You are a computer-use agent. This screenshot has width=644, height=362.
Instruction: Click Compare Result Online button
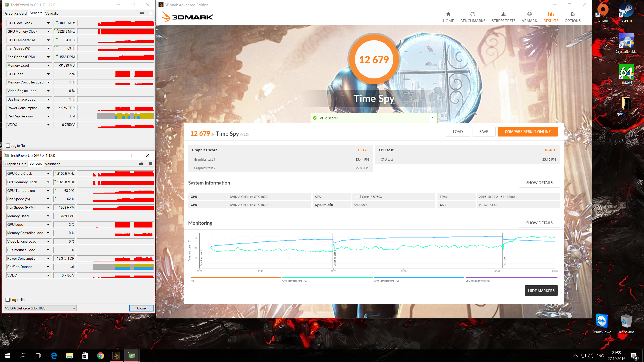coord(527,131)
